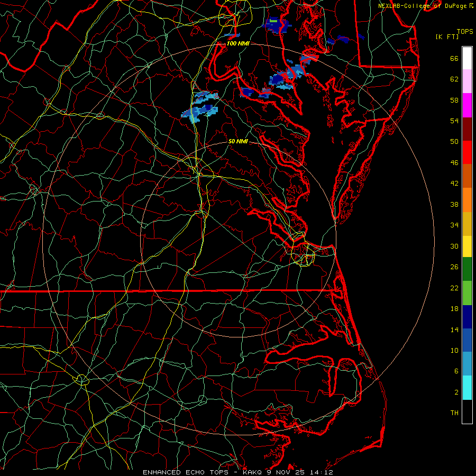Click the "66" legend value
Screen dimensions: 476x476
[x=454, y=58]
